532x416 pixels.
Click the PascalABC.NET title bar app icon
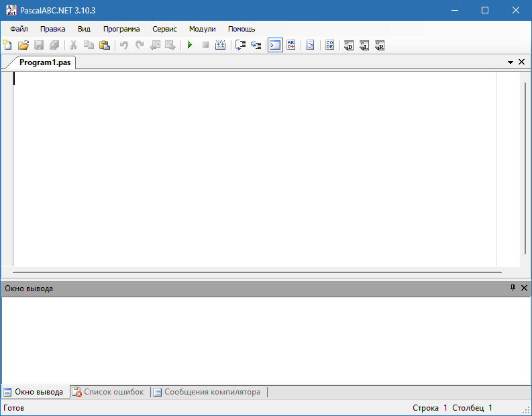11,10
